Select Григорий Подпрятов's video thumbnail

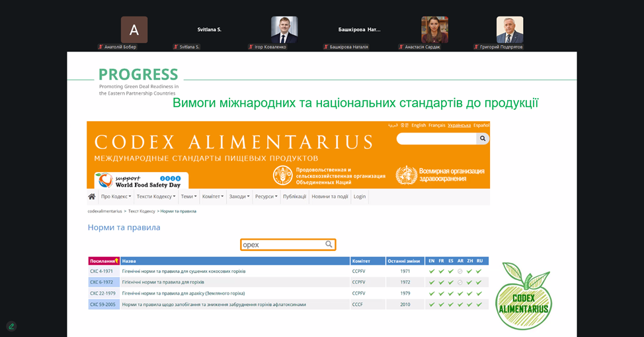tap(510, 30)
